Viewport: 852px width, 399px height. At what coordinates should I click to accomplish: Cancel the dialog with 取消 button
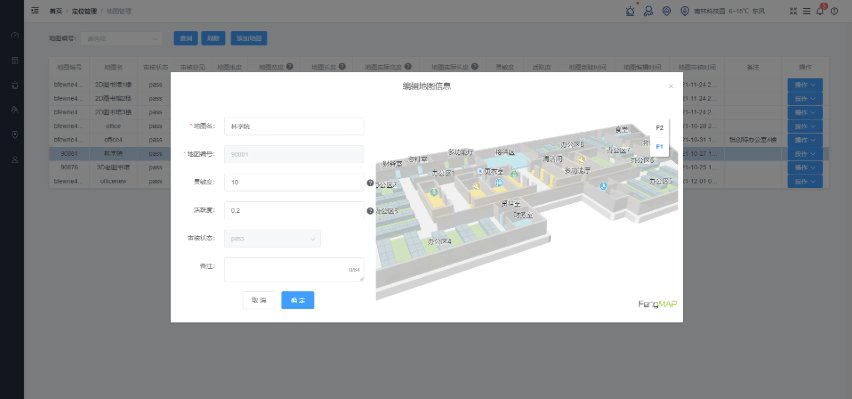(259, 300)
